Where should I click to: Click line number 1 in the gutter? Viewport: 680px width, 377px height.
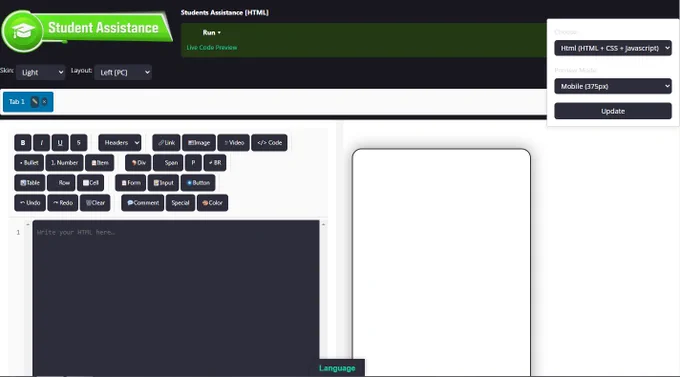coord(18,233)
